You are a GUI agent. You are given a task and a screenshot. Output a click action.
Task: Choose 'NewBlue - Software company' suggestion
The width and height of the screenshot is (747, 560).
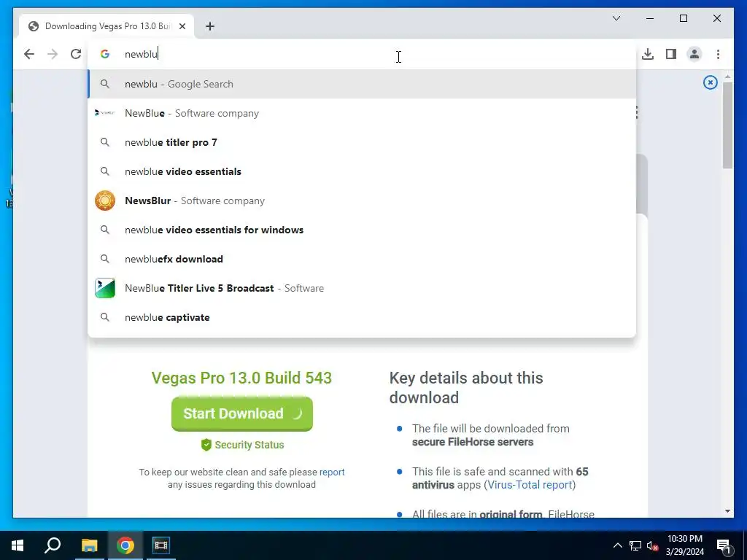point(362,113)
